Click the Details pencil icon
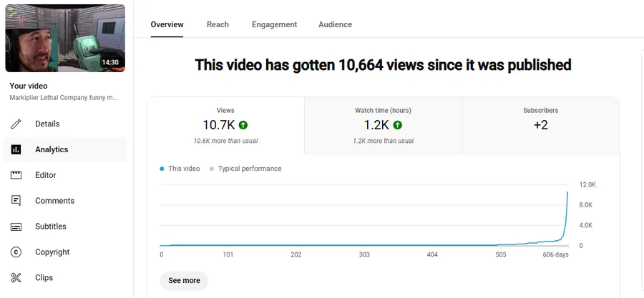Image resolution: width=644 pixels, height=298 pixels. (x=16, y=124)
